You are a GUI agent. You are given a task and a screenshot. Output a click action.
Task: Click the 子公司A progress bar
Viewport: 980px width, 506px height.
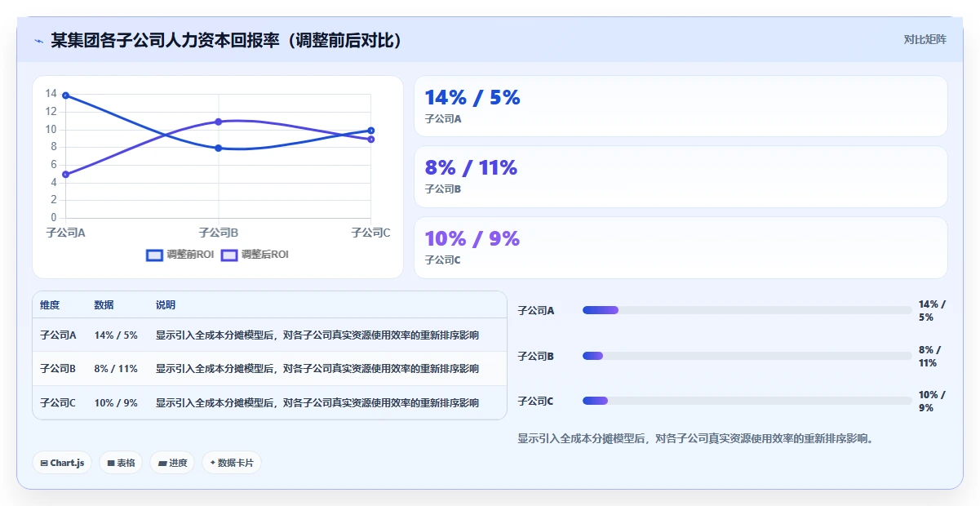click(747, 310)
